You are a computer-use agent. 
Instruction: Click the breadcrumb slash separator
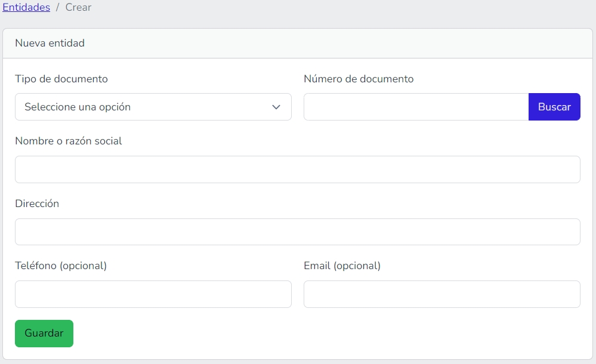coord(58,8)
